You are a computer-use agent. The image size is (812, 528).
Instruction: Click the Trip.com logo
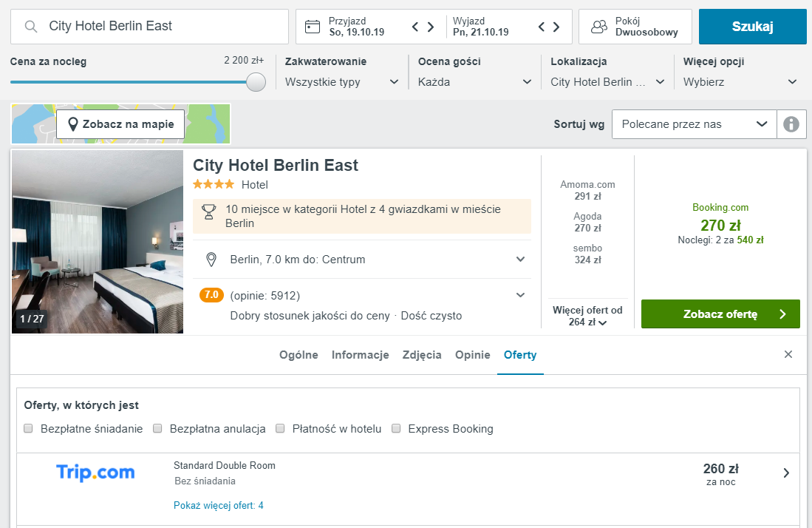coord(95,473)
